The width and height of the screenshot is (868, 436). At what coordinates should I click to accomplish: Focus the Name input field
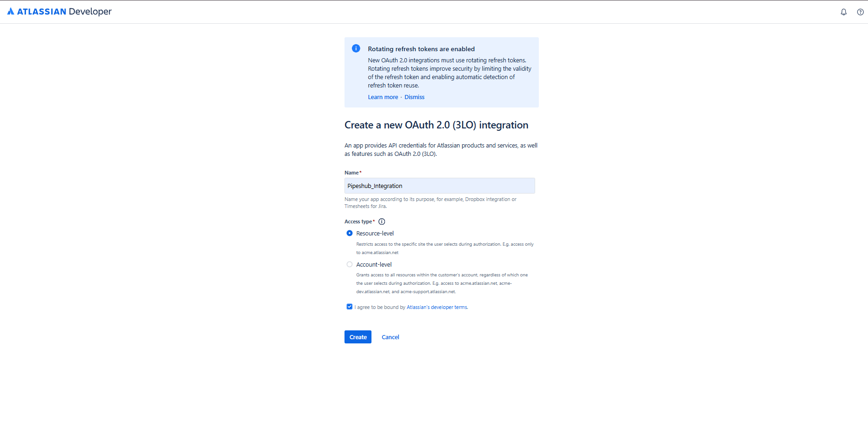pyautogui.click(x=440, y=186)
